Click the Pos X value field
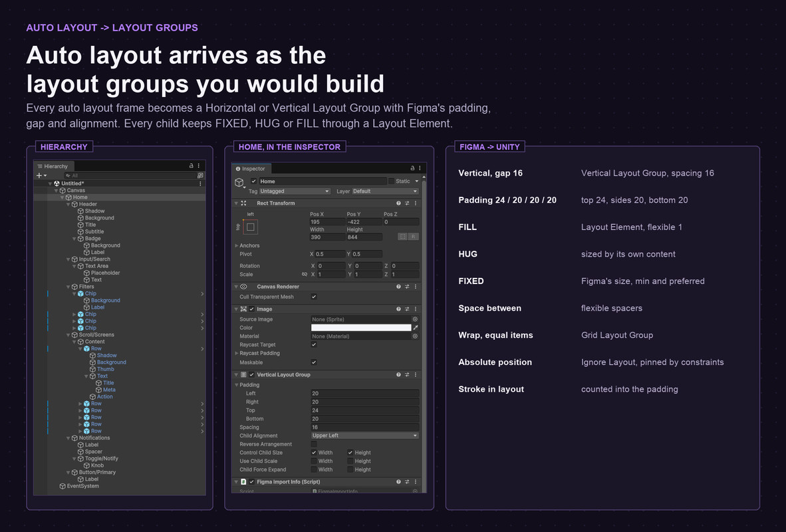 (327, 221)
